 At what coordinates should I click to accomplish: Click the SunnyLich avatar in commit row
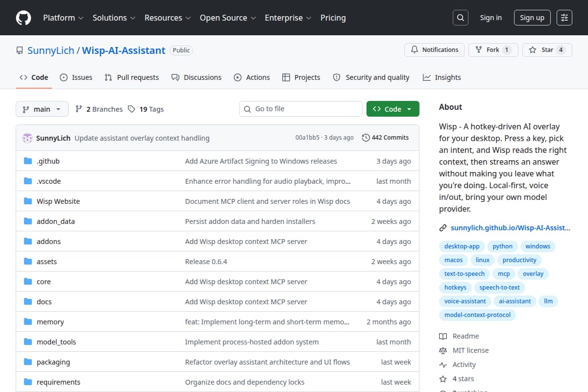click(x=27, y=138)
